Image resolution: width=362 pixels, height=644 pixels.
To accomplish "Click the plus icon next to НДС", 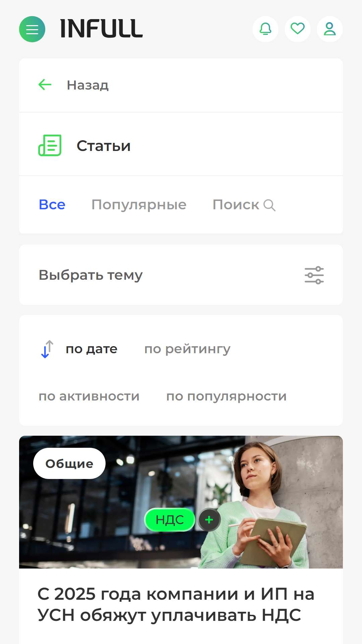I will (209, 520).
